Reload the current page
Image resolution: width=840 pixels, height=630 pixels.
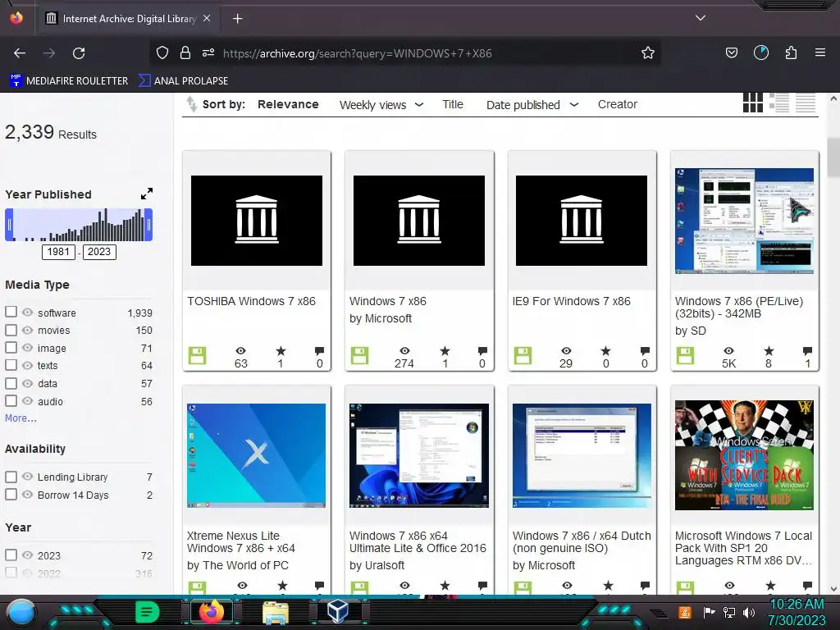coord(79,53)
